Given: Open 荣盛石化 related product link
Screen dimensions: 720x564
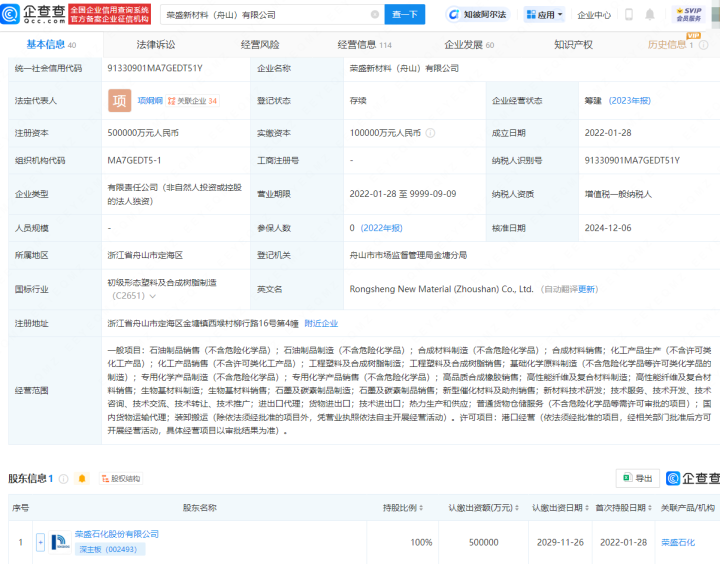Looking at the screenshot, I should tap(678, 542).
